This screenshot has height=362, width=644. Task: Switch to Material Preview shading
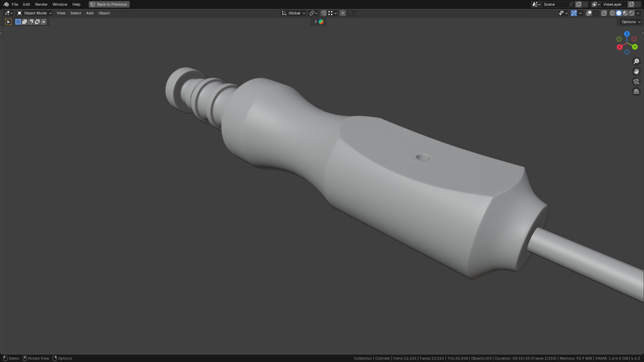[x=625, y=13]
